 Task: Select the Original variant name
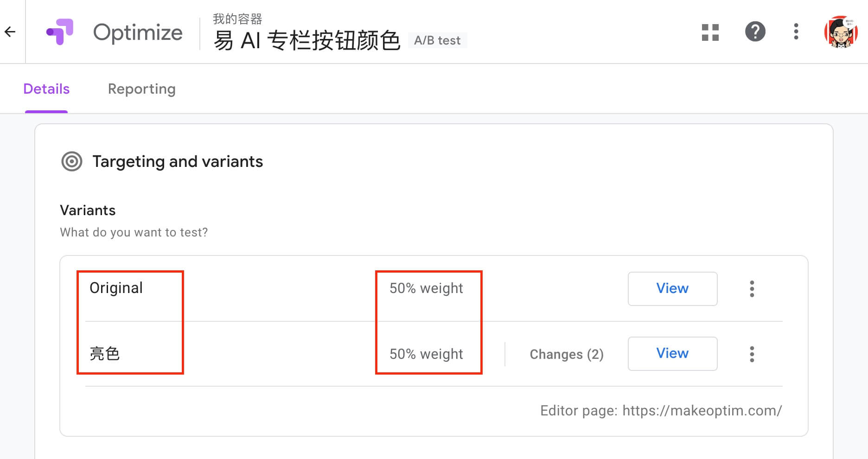116,288
